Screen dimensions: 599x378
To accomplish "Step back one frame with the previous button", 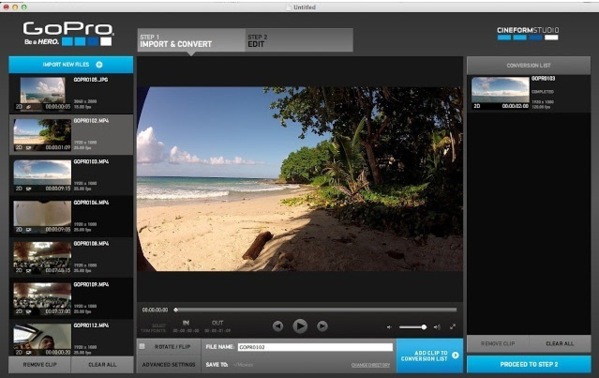I will click(278, 326).
